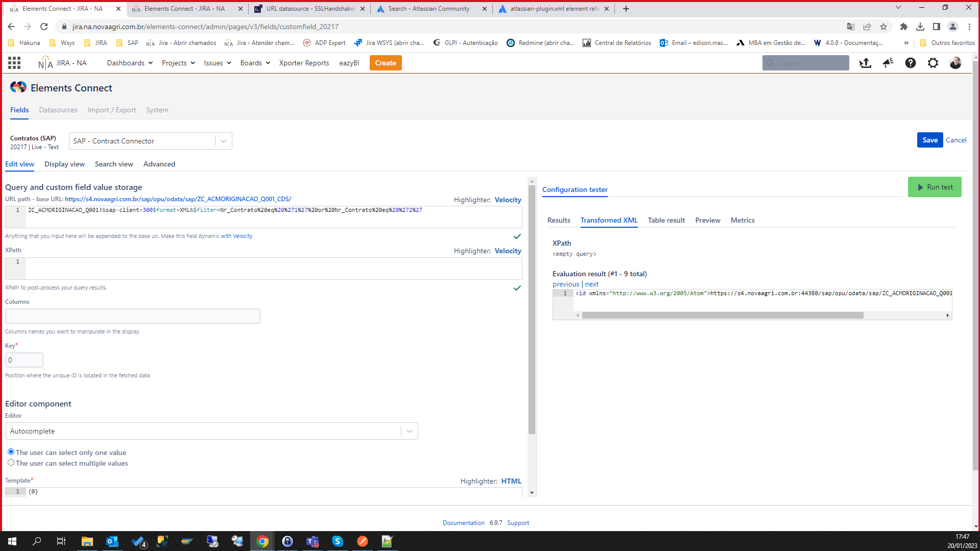Open the user profile avatar
The image size is (980, 551).
[x=955, y=63]
